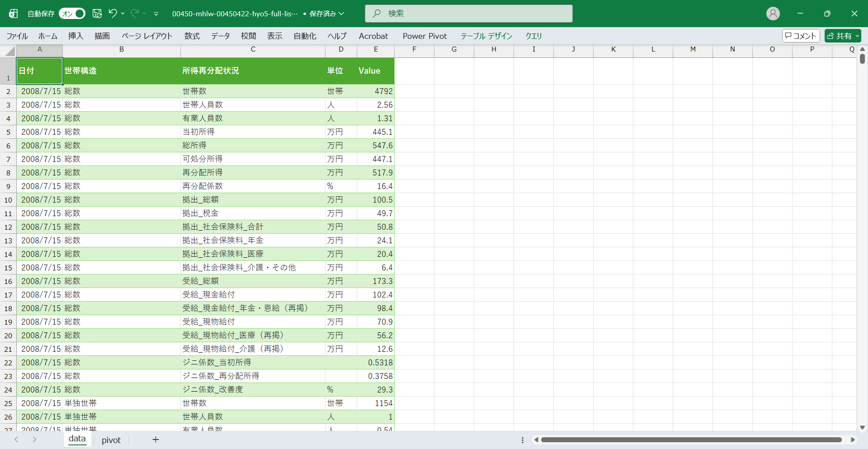Toggle the 自動保存 AutoSave switch
Viewport: 868px width, 449px height.
[72, 14]
